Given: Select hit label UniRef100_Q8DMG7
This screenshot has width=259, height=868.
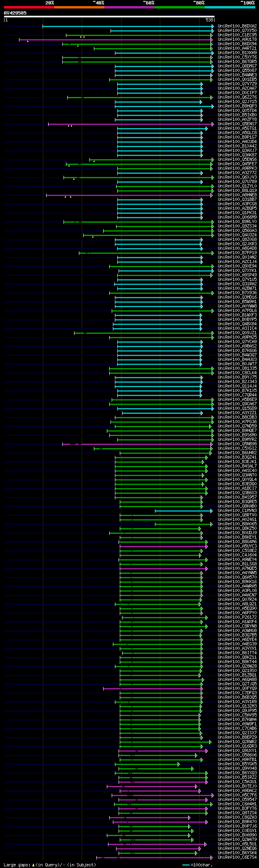Looking at the screenshot, I should pyautogui.click(x=237, y=66).
